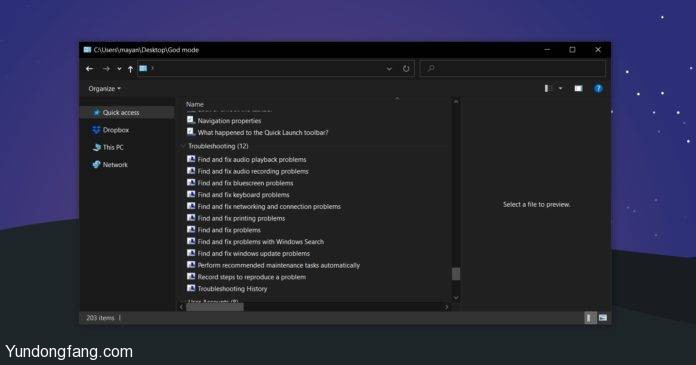The width and height of the screenshot is (696, 365).
Task: Select Perform recommended maintenance tasks automatically
Action: [x=278, y=266]
